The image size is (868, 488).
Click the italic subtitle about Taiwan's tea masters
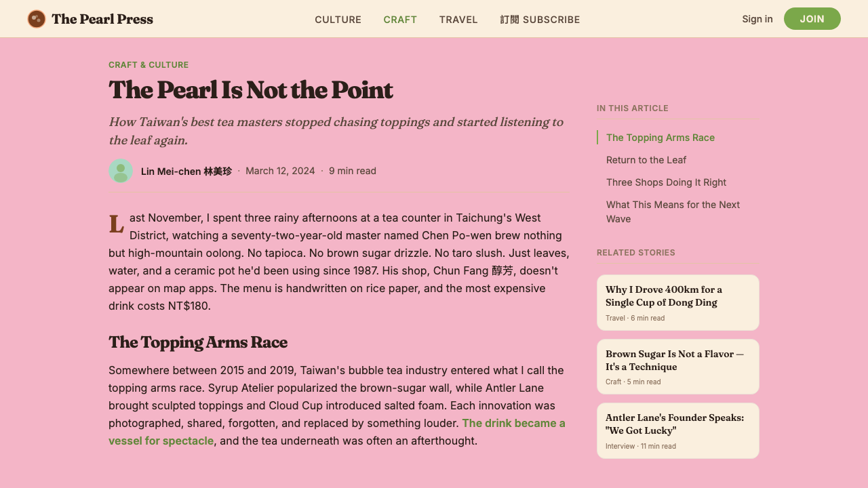336,131
